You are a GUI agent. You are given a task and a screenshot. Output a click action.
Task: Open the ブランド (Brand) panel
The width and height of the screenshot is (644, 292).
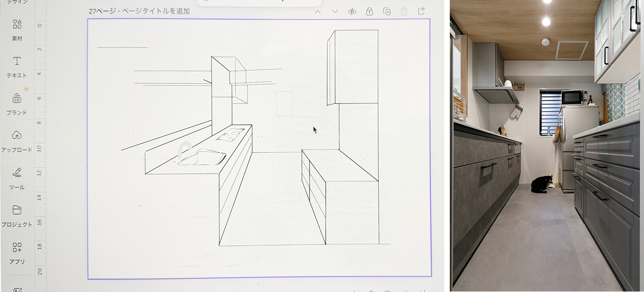[17, 103]
